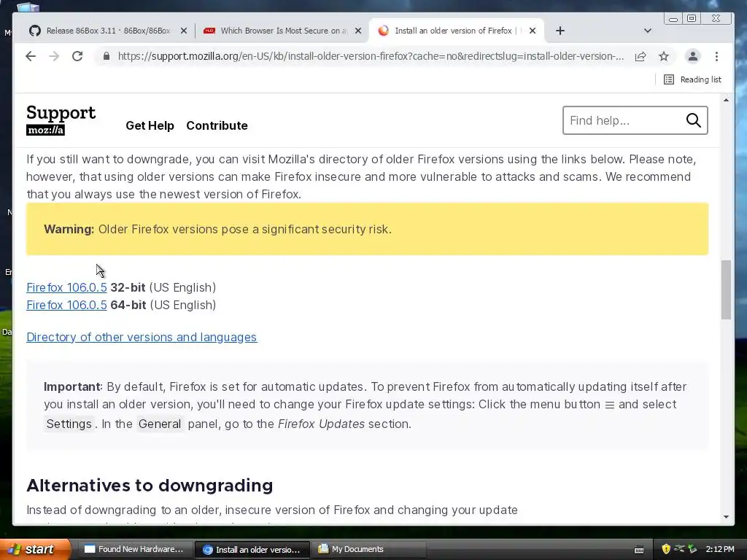
Task: Open the Firefox 106.0.5 32-bit link
Action: pos(66,287)
